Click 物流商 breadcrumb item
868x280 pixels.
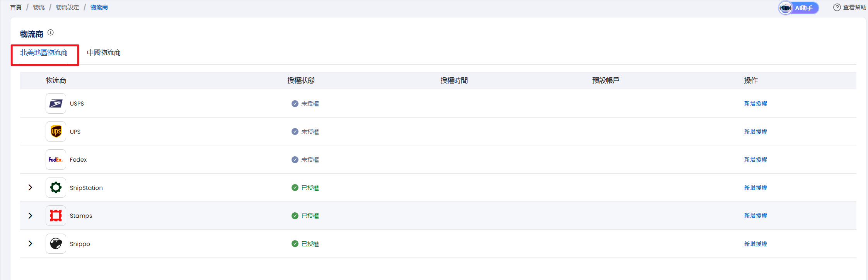point(99,7)
